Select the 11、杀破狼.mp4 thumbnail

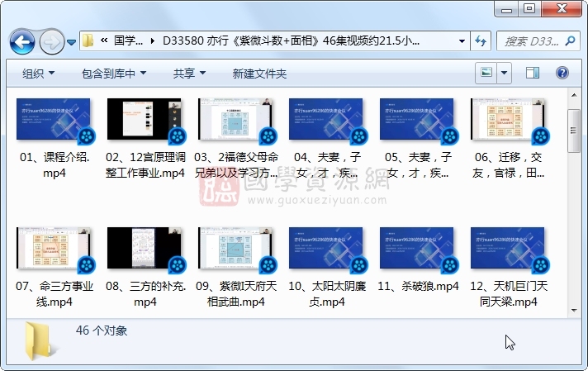416,248
